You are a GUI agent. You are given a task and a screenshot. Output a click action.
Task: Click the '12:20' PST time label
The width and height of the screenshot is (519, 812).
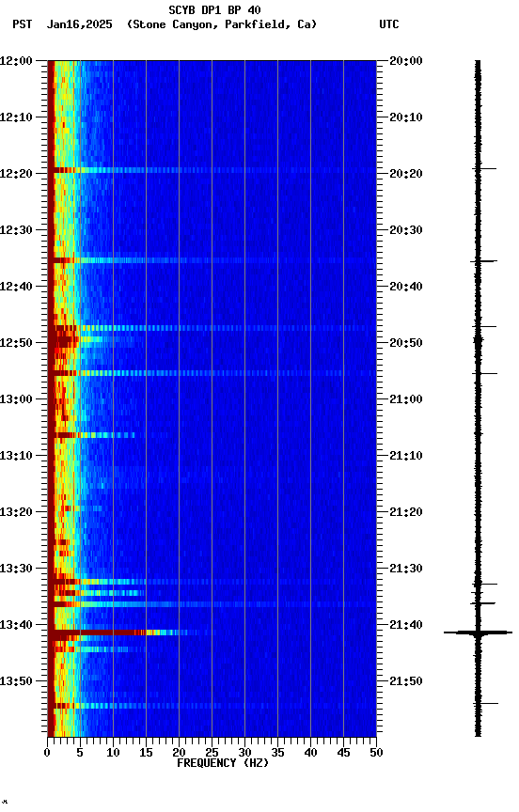(16, 174)
